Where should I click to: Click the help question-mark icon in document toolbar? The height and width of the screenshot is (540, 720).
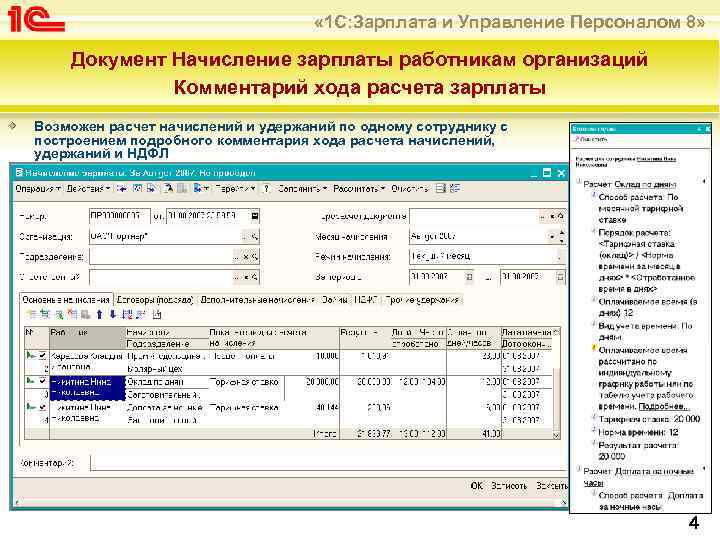(266, 188)
